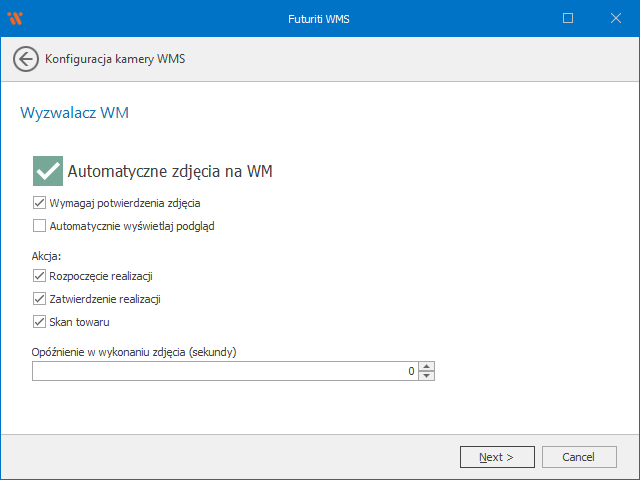Click the Futuriti WMS title bar text
640x480 pixels.
coord(319,18)
